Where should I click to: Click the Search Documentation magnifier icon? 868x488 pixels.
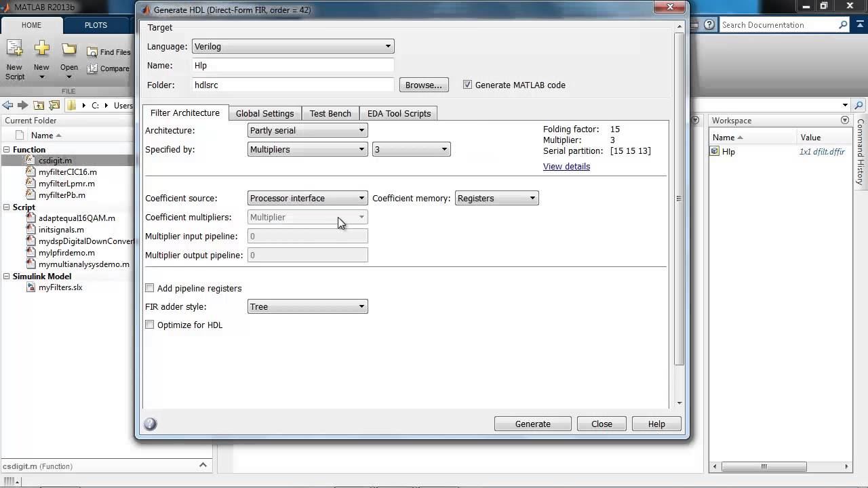click(x=843, y=25)
